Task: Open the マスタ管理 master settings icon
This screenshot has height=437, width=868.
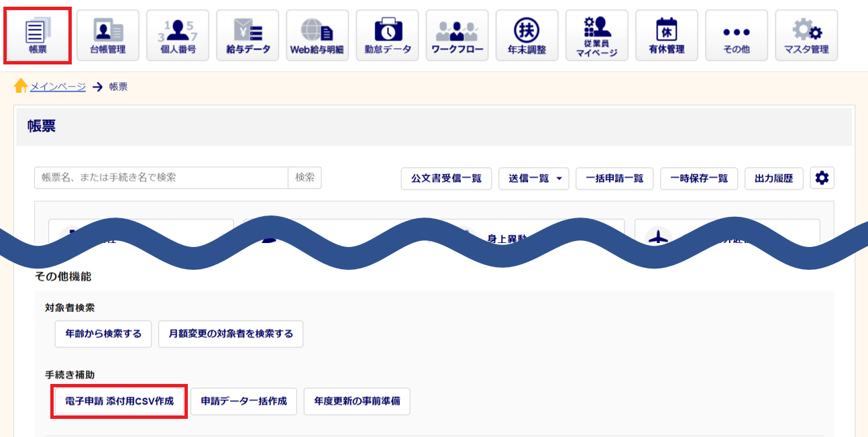Action: pos(806,36)
